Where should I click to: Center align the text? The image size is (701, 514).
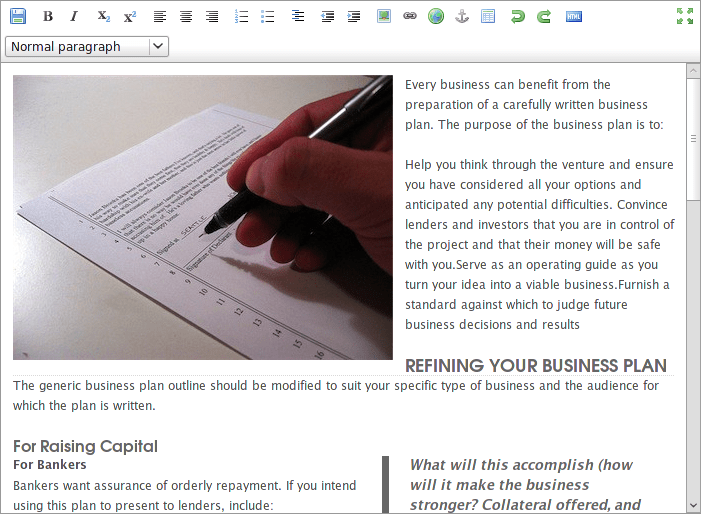(x=186, y=17)
